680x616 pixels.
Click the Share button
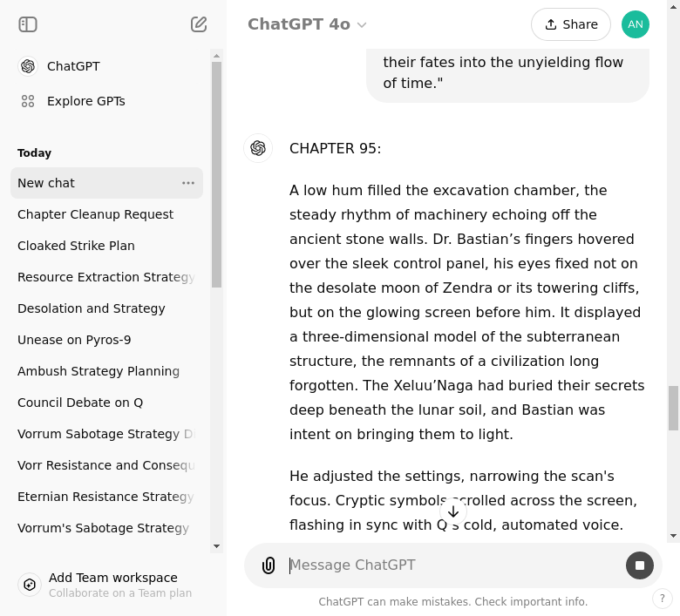point(571,24)
